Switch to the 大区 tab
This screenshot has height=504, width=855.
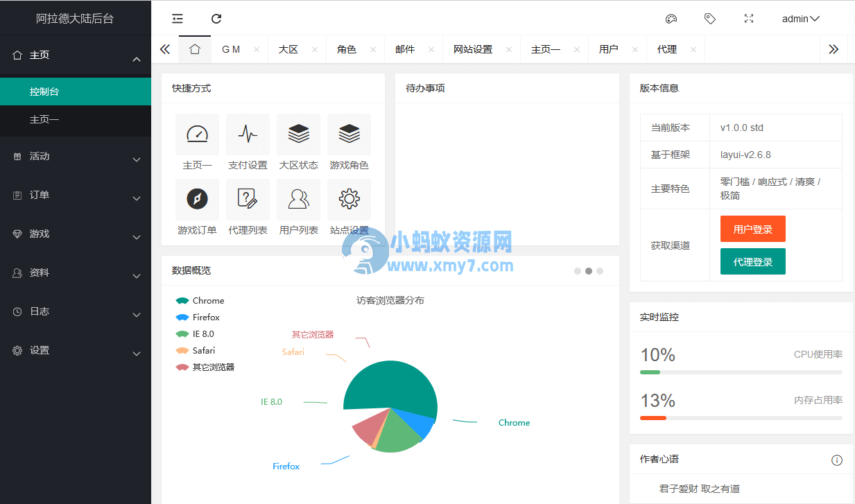click(x=288, y=49)
